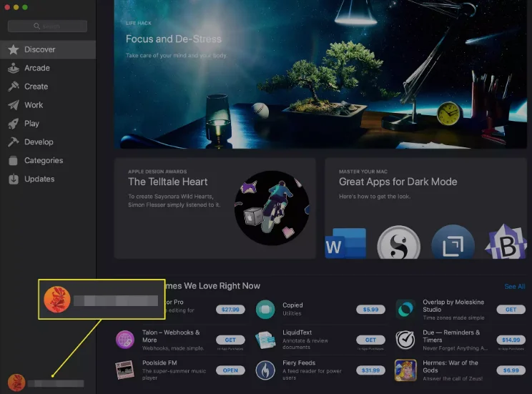Get Talon Webhooks & More
This screenshot has width=532, height=394.
point(230,340)
